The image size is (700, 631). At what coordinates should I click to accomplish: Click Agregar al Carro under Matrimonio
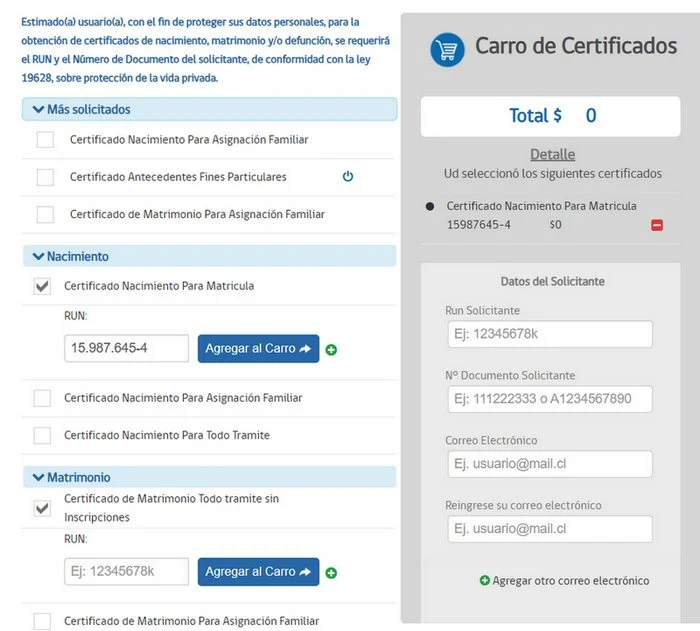click(x=258, y=572)
